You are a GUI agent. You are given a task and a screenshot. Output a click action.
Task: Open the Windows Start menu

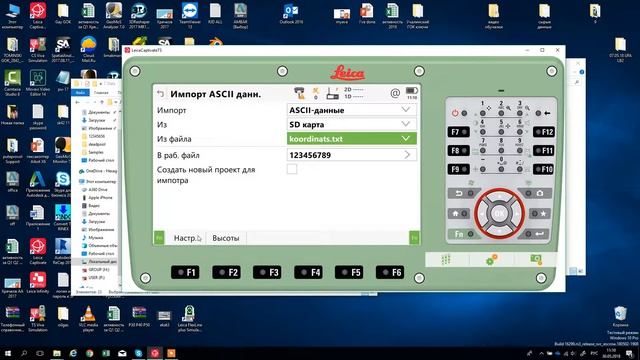[7, 353]
